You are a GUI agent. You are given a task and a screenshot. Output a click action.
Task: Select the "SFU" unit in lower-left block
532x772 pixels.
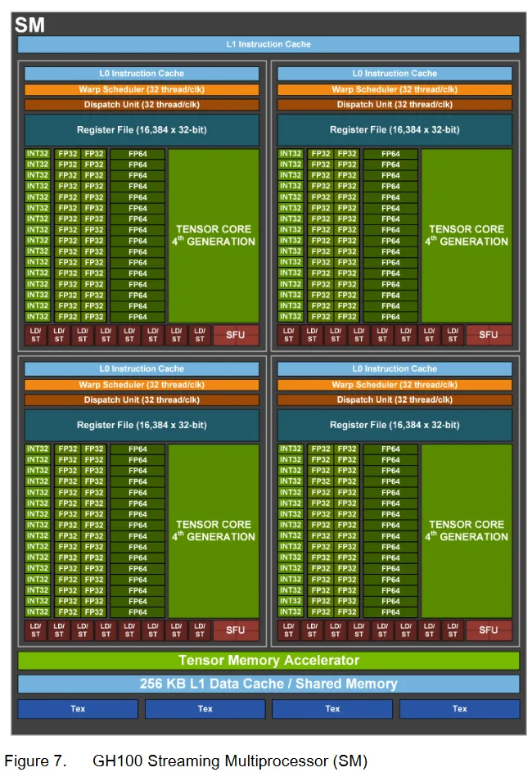(x=236, y=630)
